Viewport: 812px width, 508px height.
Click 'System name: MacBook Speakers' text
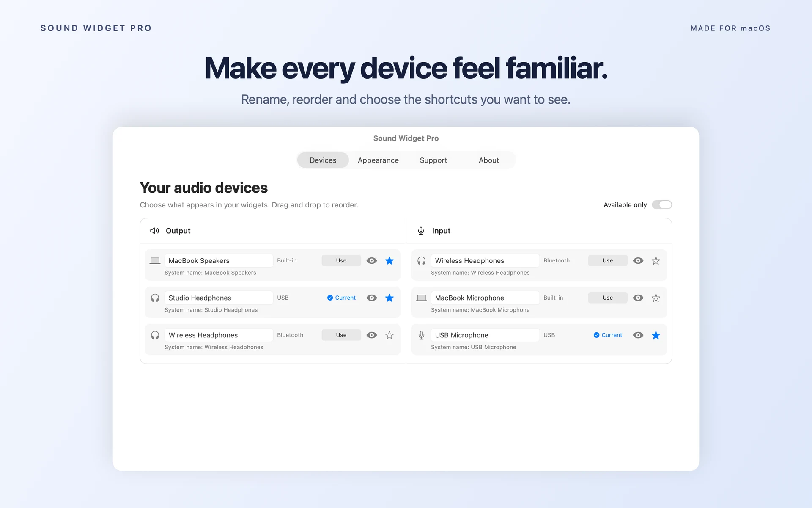tap(210, 273)
